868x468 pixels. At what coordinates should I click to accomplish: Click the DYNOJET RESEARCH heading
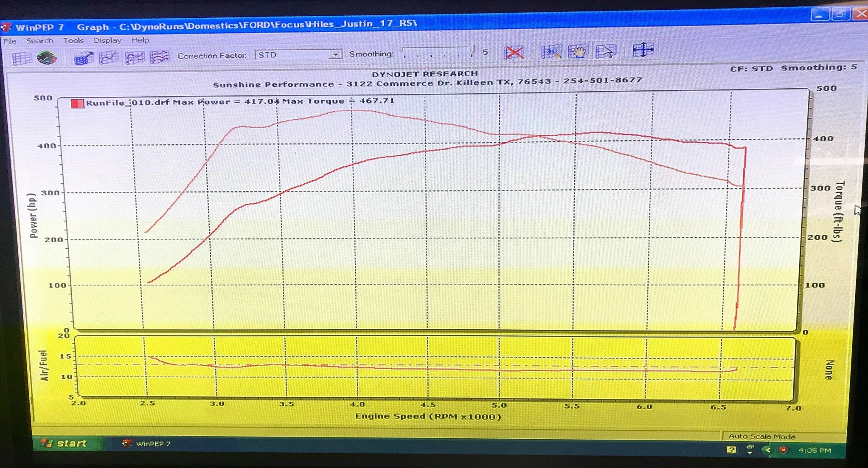tap(424, 74)
